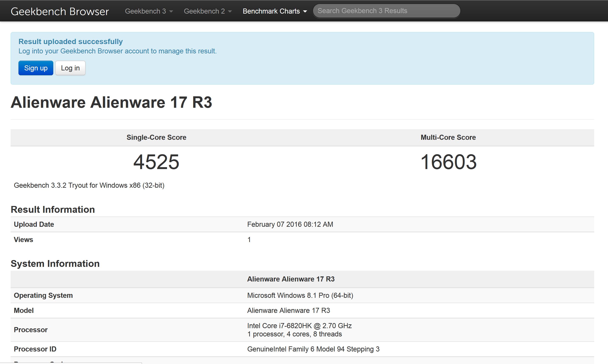Select the Processor row label
Viewport: 608px width, 364px height.
[x=31, y=330]
